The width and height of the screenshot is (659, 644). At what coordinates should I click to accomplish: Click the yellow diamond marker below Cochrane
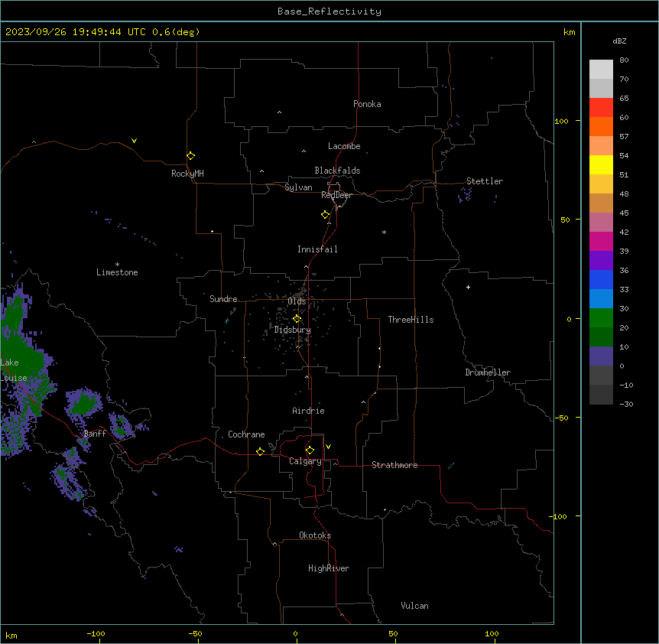click(260, 451)
